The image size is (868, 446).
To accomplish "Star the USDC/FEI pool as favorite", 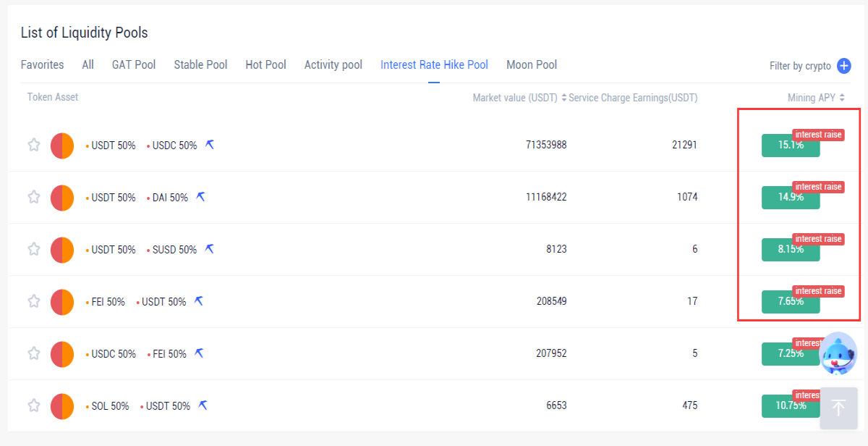I will (33, 353).
